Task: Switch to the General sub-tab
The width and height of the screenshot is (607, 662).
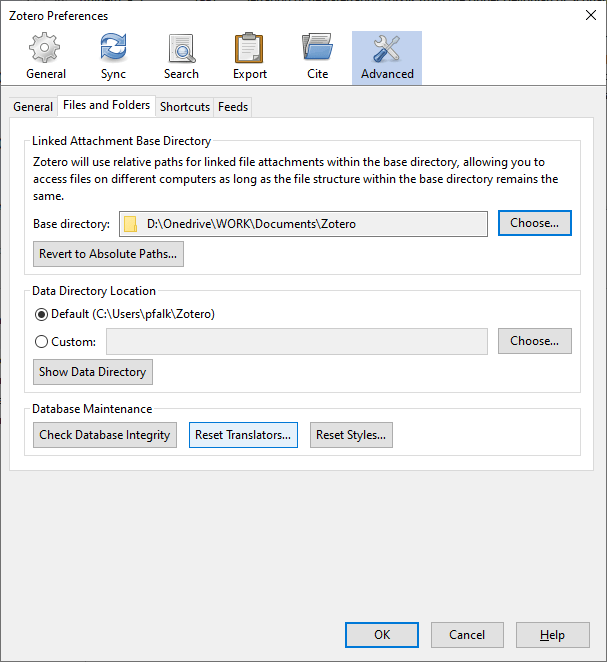Action: tap(33, 107)
